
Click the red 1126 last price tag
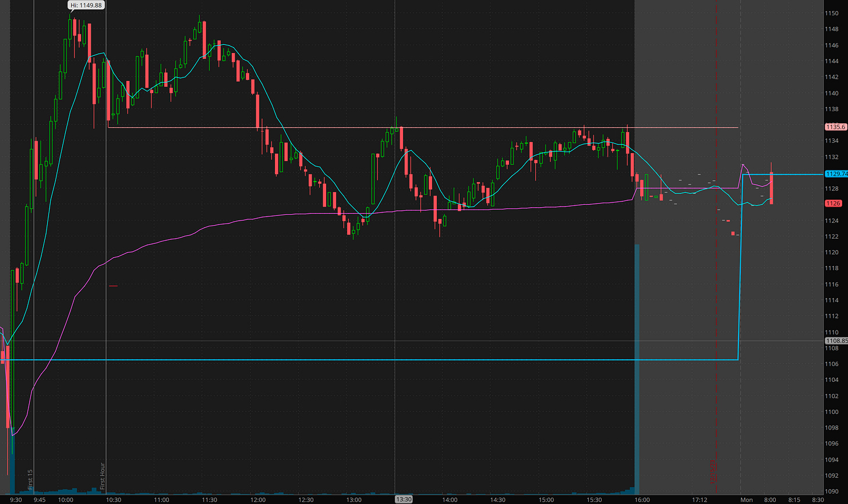[833, 204]
